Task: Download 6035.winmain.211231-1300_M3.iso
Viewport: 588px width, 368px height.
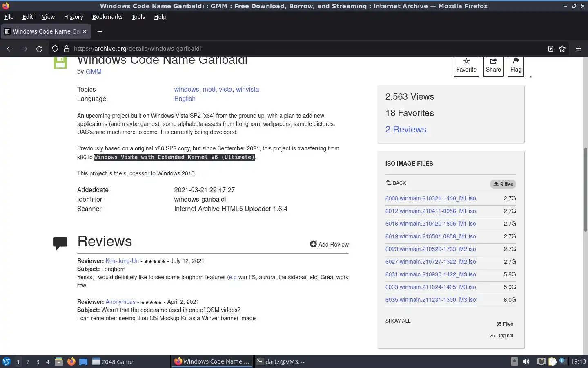Action: (430, 300)
